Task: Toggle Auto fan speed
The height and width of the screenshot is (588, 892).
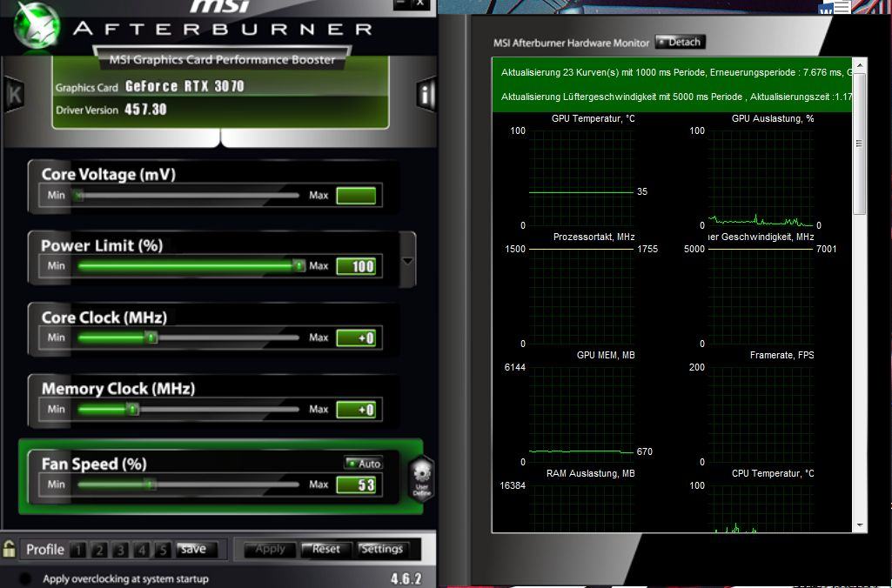Action: tap(363, 464)
